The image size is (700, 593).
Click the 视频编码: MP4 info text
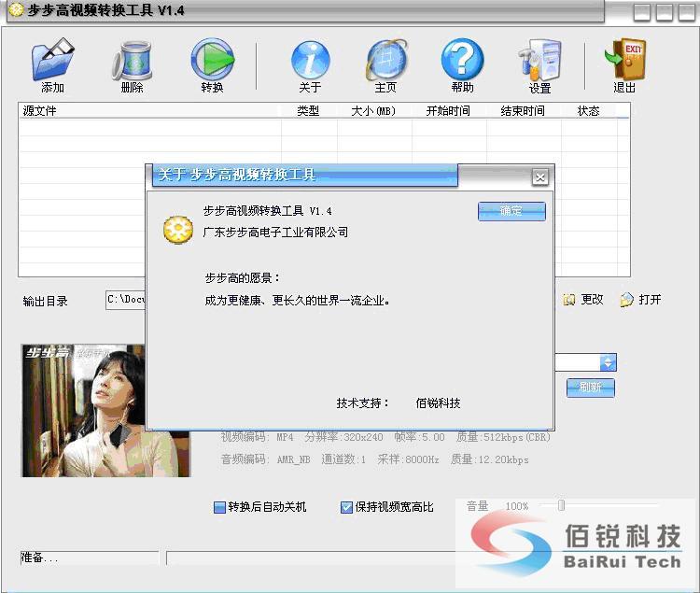[x=258, y=437]
